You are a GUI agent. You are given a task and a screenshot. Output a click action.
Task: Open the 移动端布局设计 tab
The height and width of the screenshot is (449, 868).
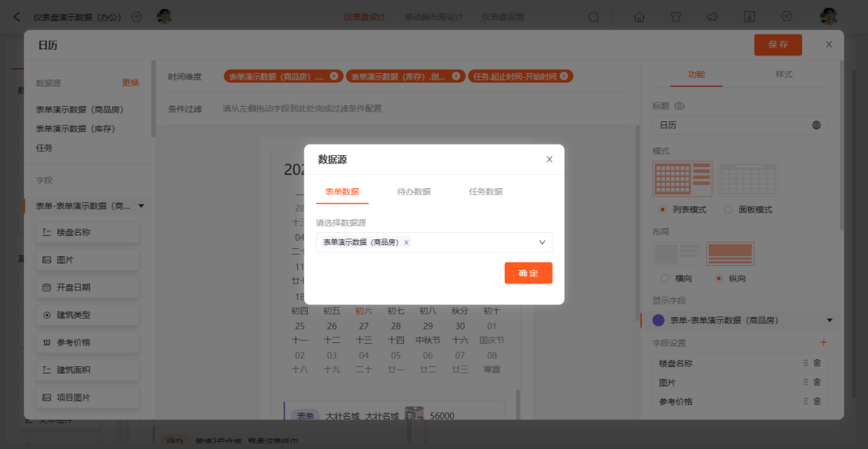[x=433, y=17]
